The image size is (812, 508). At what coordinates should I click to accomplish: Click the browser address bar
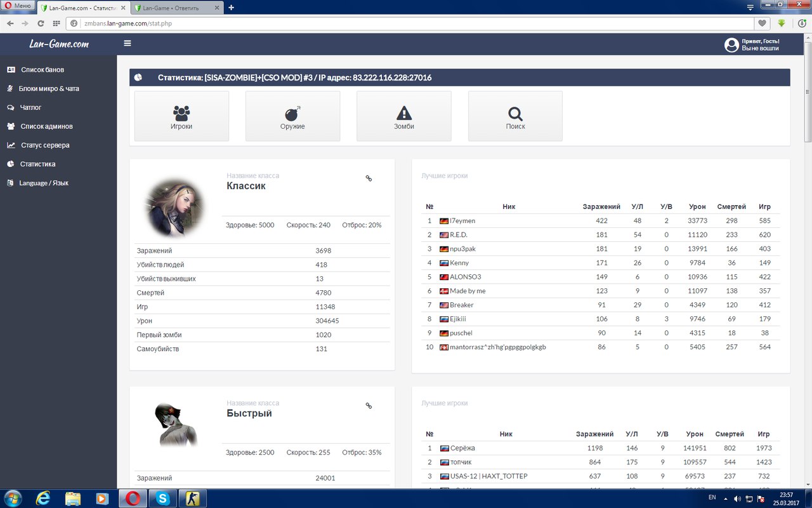[412, 23]
